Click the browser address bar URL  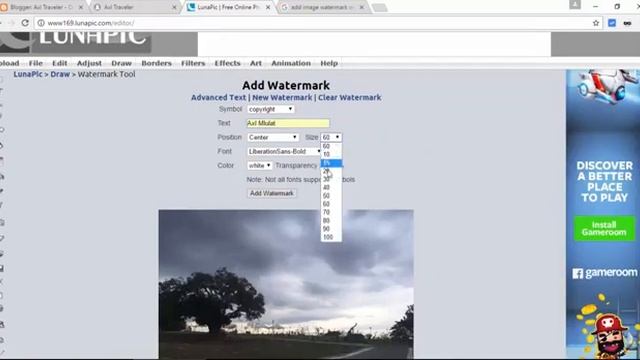[91, 23]
